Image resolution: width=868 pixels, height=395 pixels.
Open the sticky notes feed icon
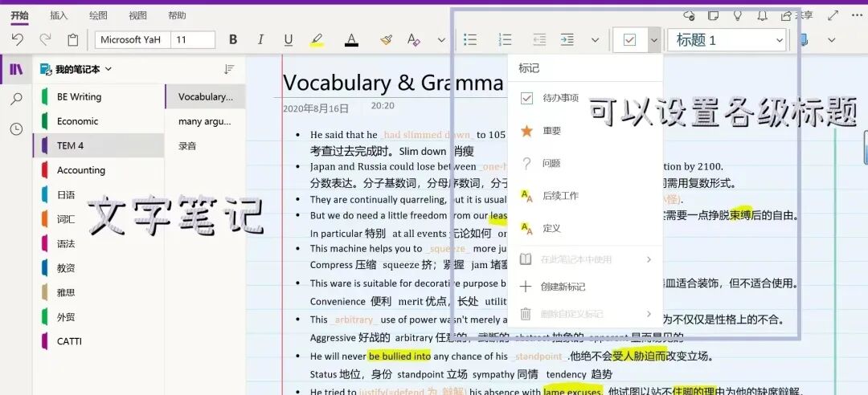(714, 15)
